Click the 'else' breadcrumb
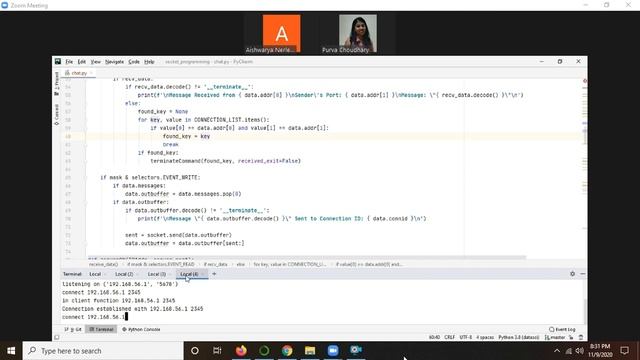The height and width of the screenshot is (360, 640). 240,264
